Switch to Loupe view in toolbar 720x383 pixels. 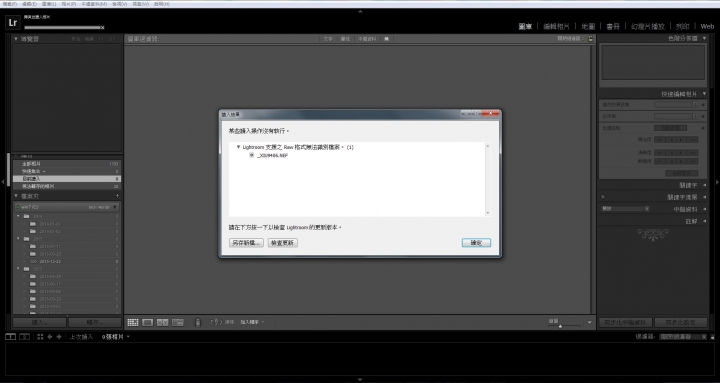(x=147, y=322)
